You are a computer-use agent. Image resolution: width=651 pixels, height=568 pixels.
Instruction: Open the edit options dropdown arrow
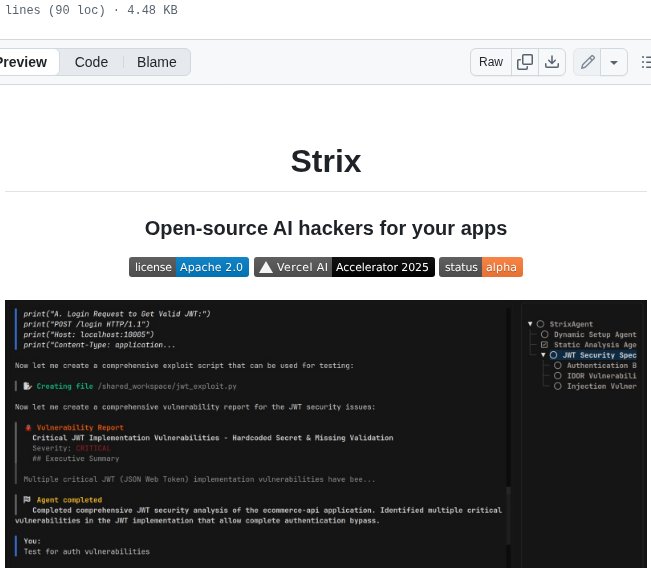614,62
